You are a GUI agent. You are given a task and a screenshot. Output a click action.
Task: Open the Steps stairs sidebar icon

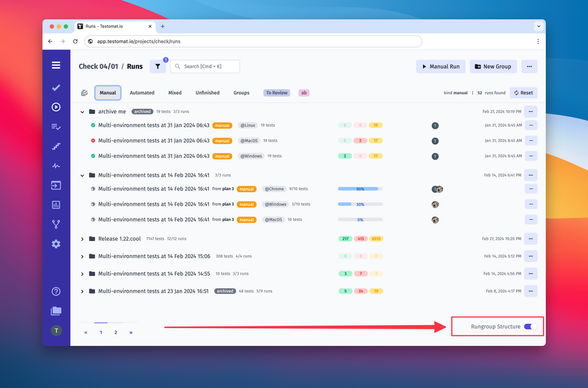[x=56, y=146]
